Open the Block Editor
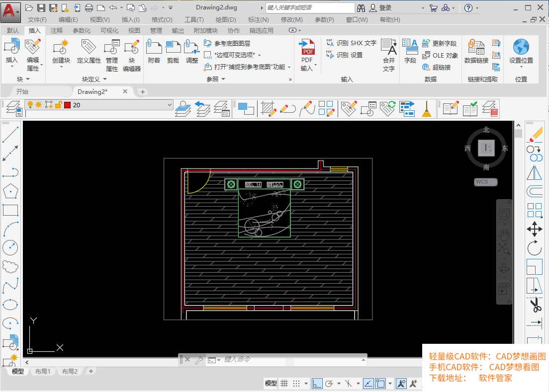This screenshot has height=392, width=549. coord(132,47)
